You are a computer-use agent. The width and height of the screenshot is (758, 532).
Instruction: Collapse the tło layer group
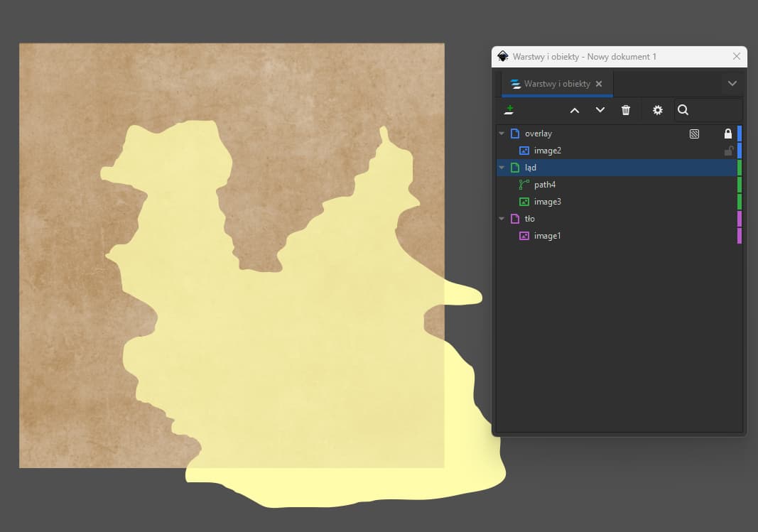502,219
